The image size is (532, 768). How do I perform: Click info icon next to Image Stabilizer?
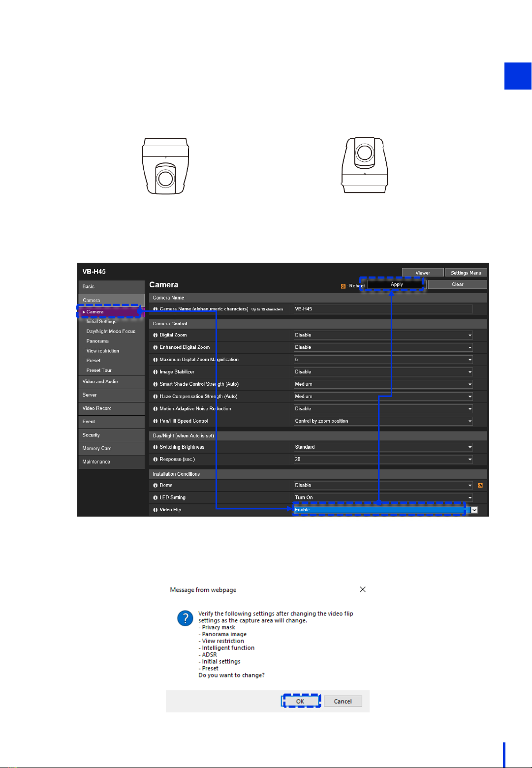pos(156,372)
